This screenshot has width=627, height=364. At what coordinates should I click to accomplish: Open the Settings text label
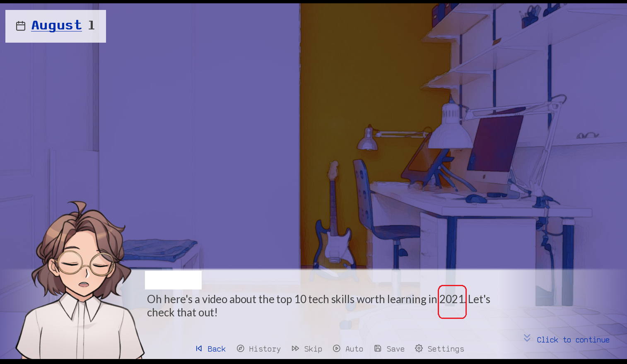point(446,349)
